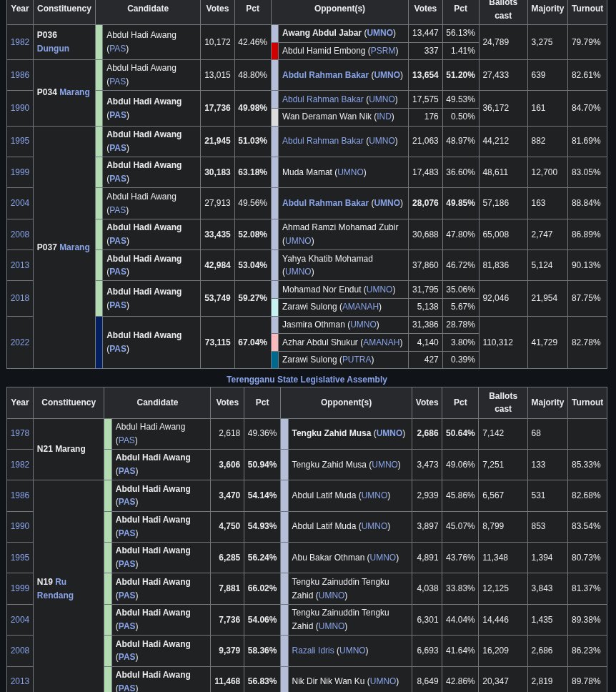
Task: Open PAS link in 1982 Dungun candidate cell
Action: (x=118, y=49)
